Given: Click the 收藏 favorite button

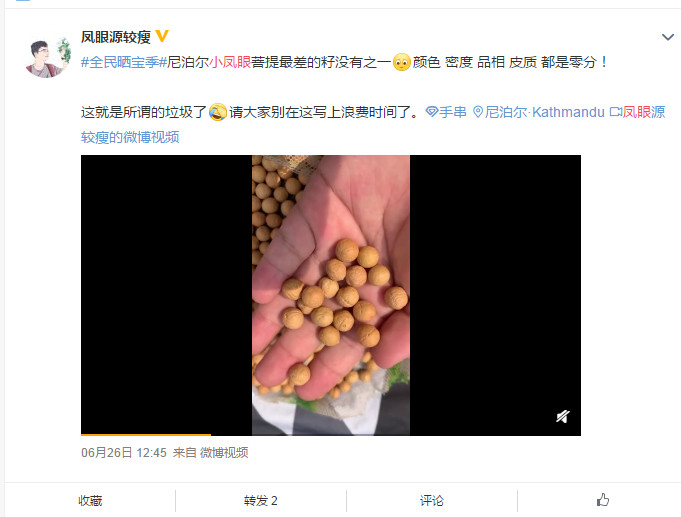Looking at the screenshot, I should (90, 500).
